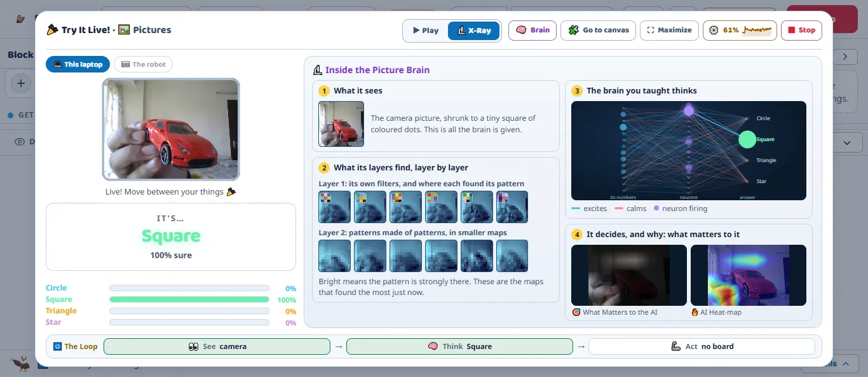Click the microscope icon beside Inside the Picture Brain
Viewport: 868px width, 377px height.
317,70
